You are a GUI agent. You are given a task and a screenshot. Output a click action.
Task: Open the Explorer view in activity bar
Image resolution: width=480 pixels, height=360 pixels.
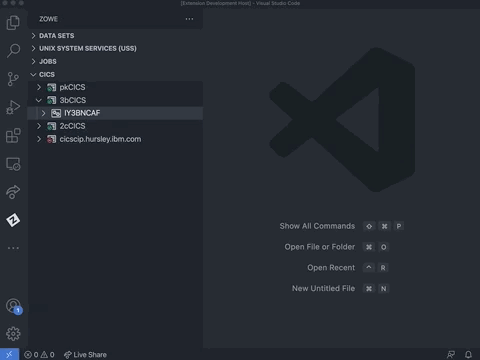(x=13, y=23)
